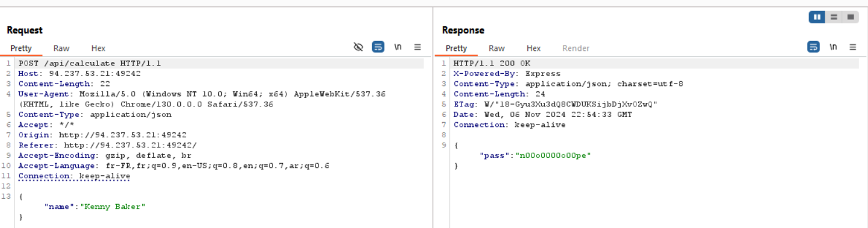Click the POST /api/calculate request line
The width and height of the screenshot is (868, 228).
click(90, 63)
